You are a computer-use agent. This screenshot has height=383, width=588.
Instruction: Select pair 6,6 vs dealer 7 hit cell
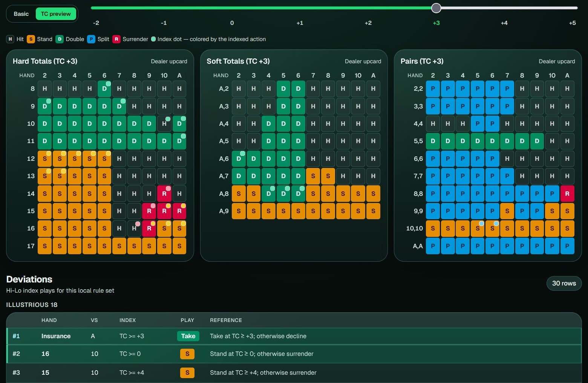tap(507, 159)
